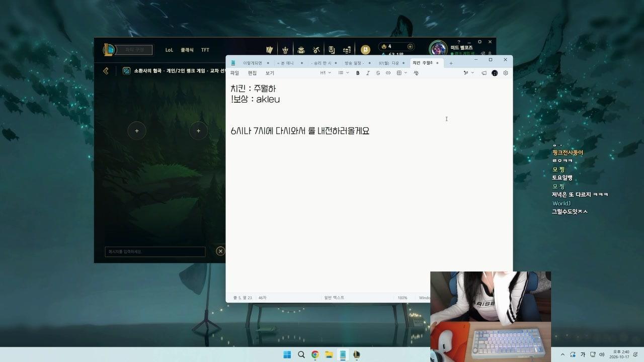Click the League of Legends logo

(x=108, y=49)
